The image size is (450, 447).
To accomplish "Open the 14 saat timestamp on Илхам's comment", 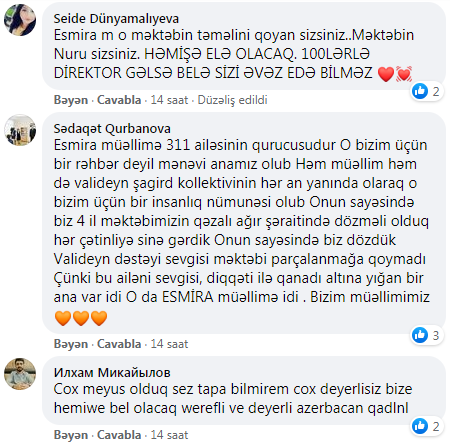I will tap(169, 435).
